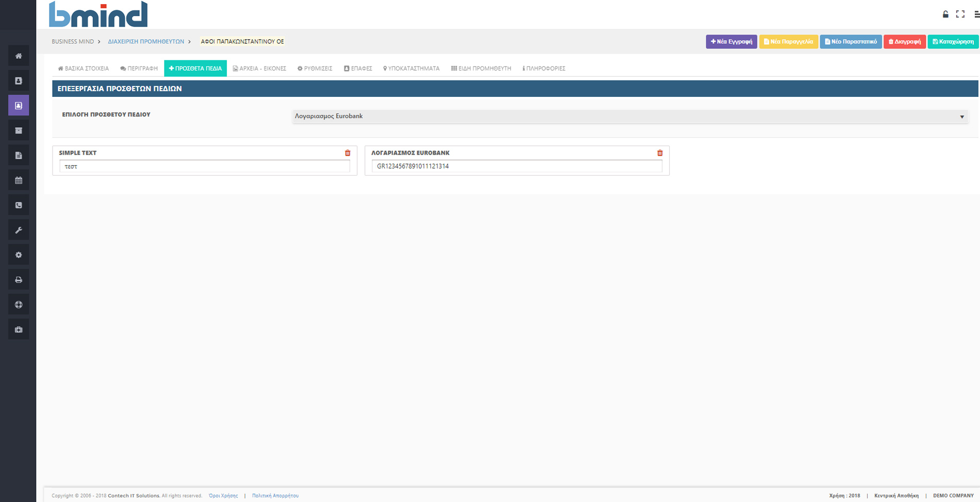This screenshot has height=502, width=980.
Task: Click the DEMO COMPANY footer text
Action: pyautogui.click(x=953, y=496)
